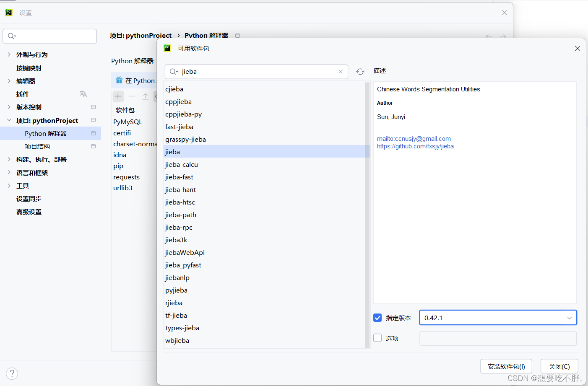Open the Keymap settings page
The width and height of the screenshot is (588, 386).
coord(29,68)
